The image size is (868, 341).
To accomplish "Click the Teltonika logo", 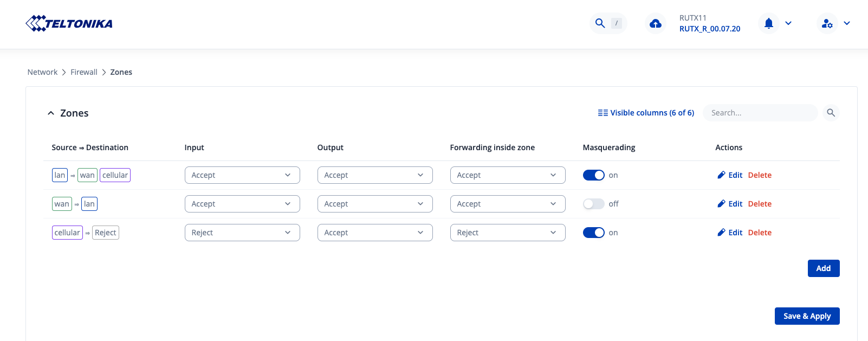I will point(69,23).
